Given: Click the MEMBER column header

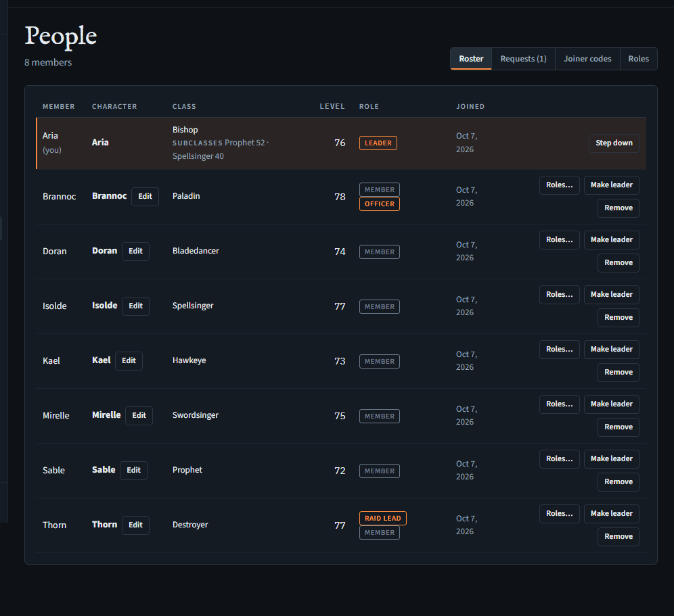Looking at the screenshot, I should (58, 107).
